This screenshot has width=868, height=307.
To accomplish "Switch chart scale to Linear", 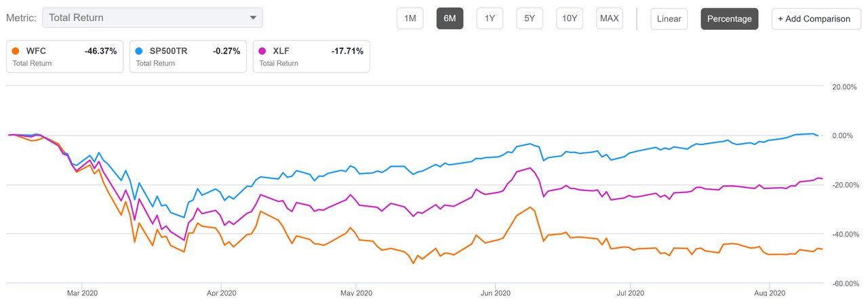I will click(668, 18).
